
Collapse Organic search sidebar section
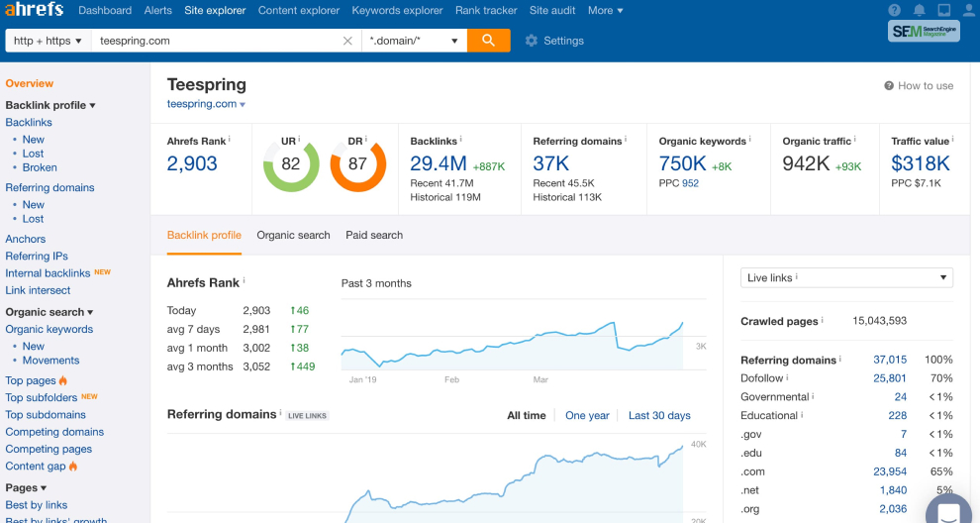[x=49, y=312]
